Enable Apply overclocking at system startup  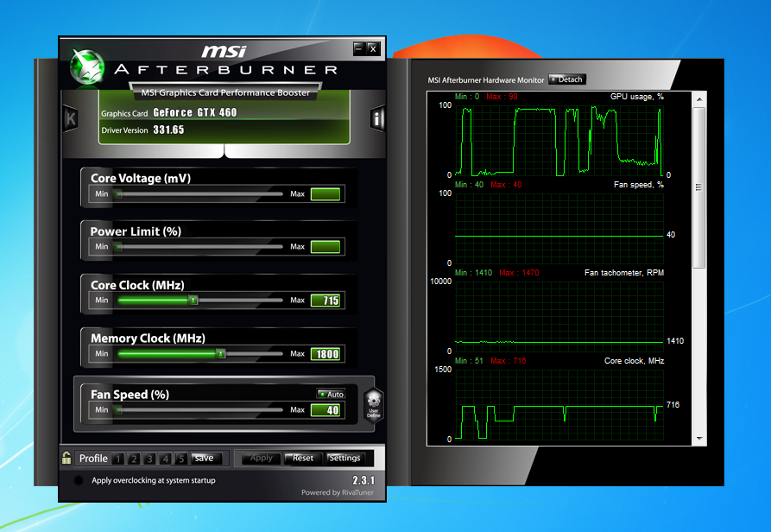point(79,481)
